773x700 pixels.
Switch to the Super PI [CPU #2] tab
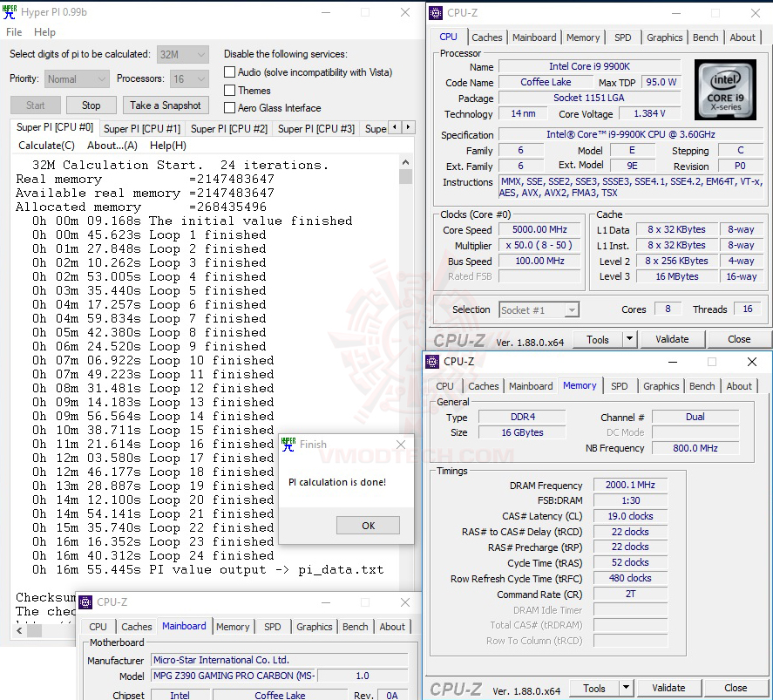point(228,127)
